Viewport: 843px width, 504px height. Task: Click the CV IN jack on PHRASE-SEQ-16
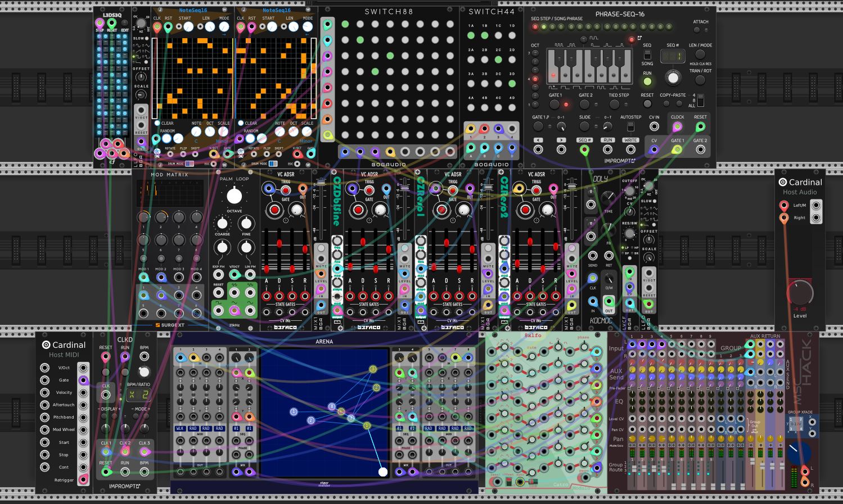point(654,126)
